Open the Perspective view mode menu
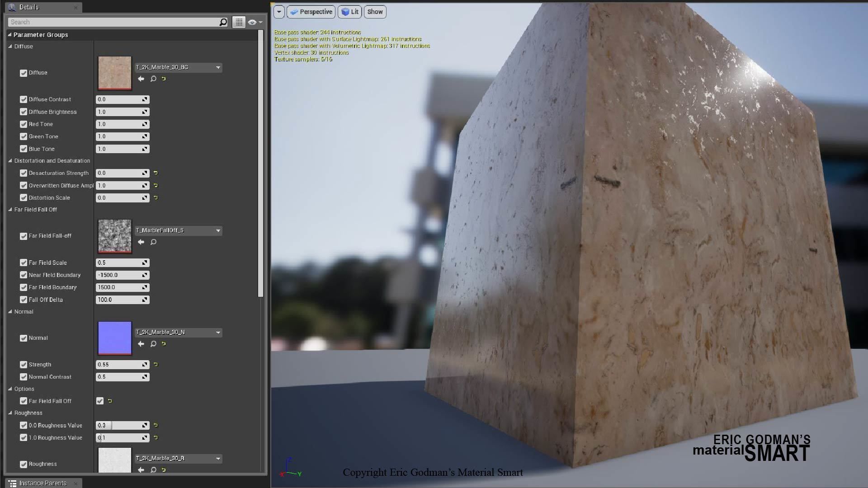Screen dimensions: 868x488 click(x=311, y=12)
